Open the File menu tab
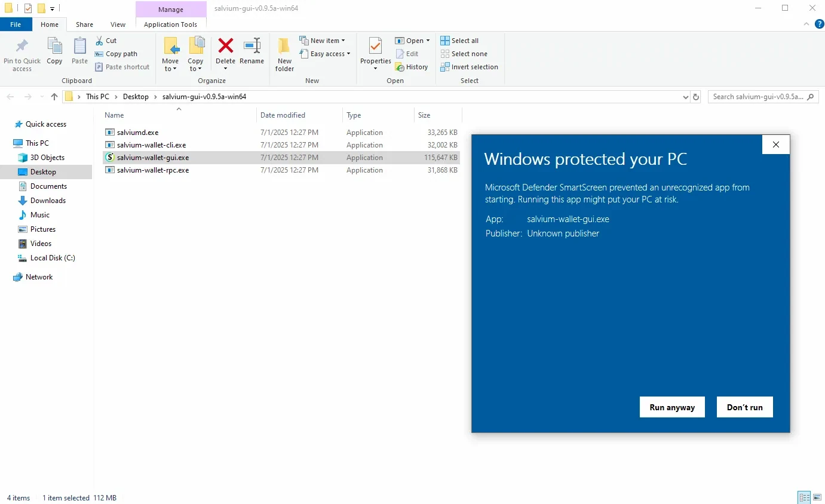 (16, 24)
